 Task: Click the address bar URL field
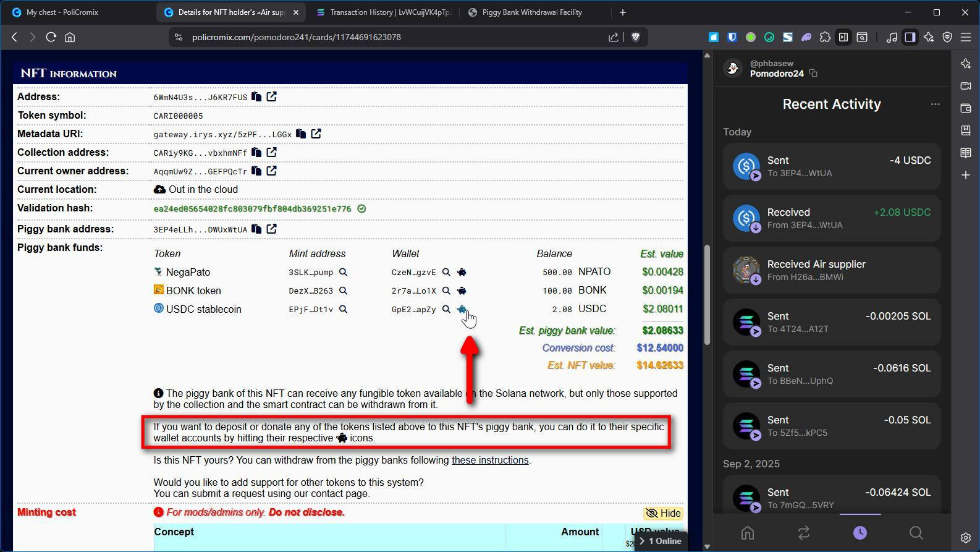pyautogui.click(x=395, y=37)
